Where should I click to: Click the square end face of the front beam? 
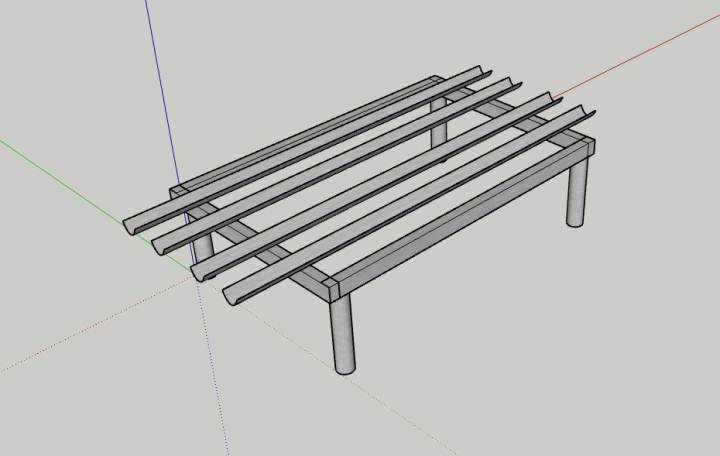click(x=332, y=292)
